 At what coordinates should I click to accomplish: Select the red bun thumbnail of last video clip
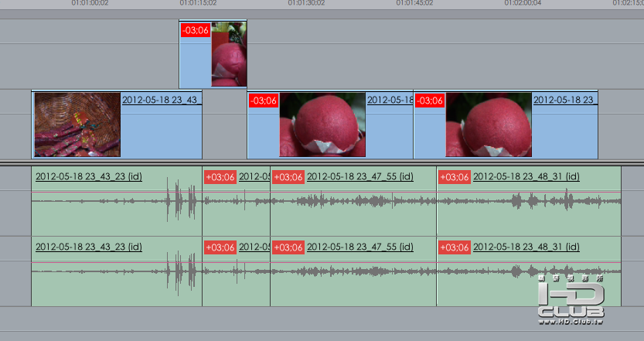click(x=489, y=124)
